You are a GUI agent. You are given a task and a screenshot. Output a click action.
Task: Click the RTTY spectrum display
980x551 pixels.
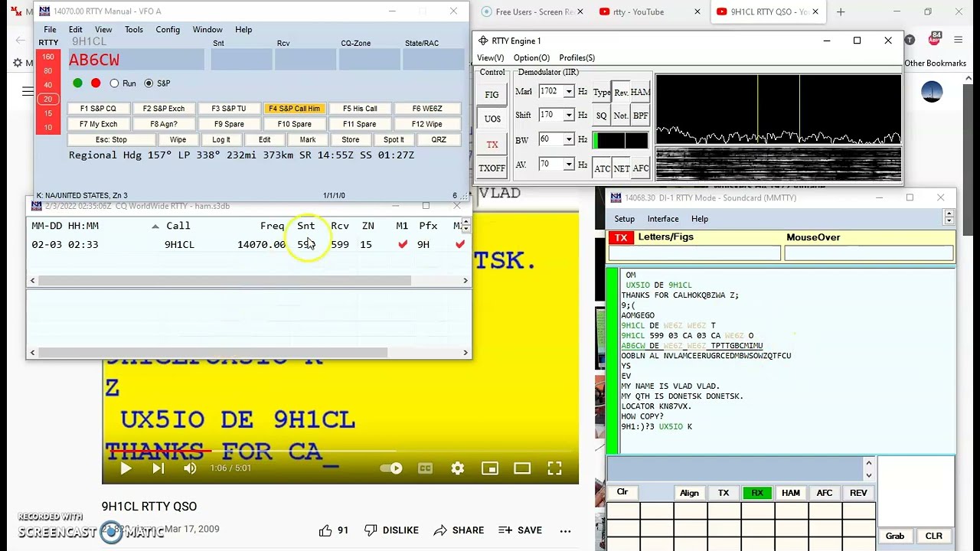[x=778, y=109]
